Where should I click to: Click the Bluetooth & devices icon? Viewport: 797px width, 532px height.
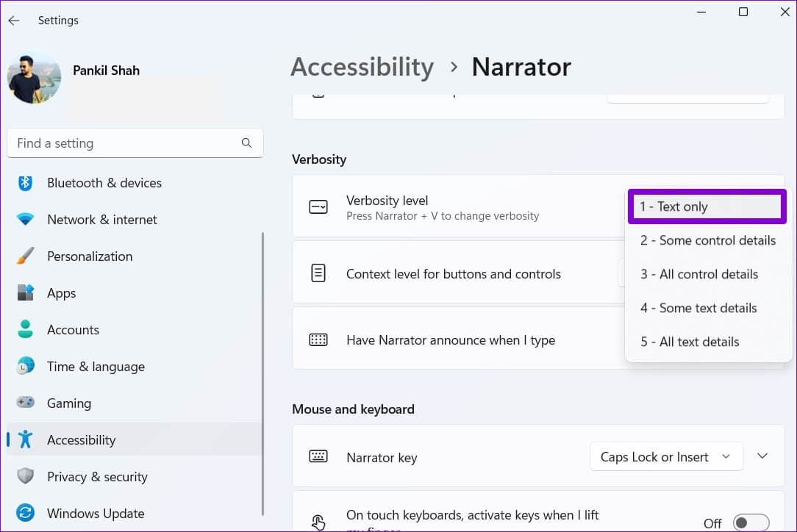pyautogui.click(x=25, y=183)
